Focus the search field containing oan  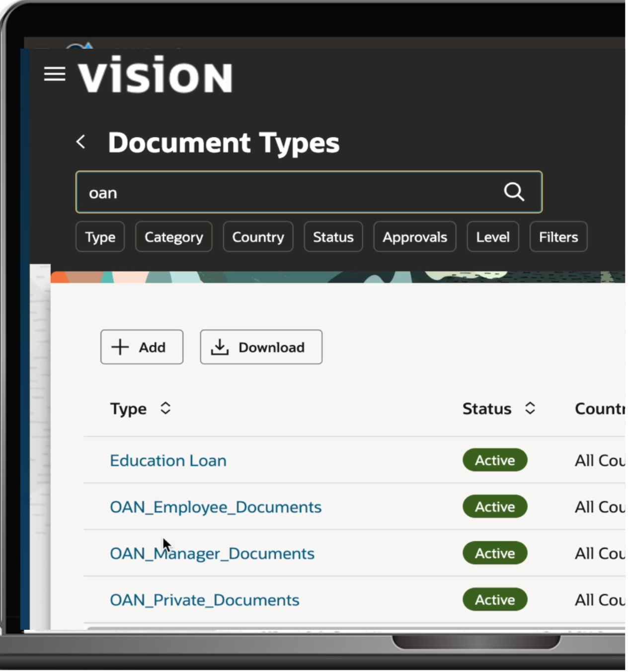[x=309, y=192]
